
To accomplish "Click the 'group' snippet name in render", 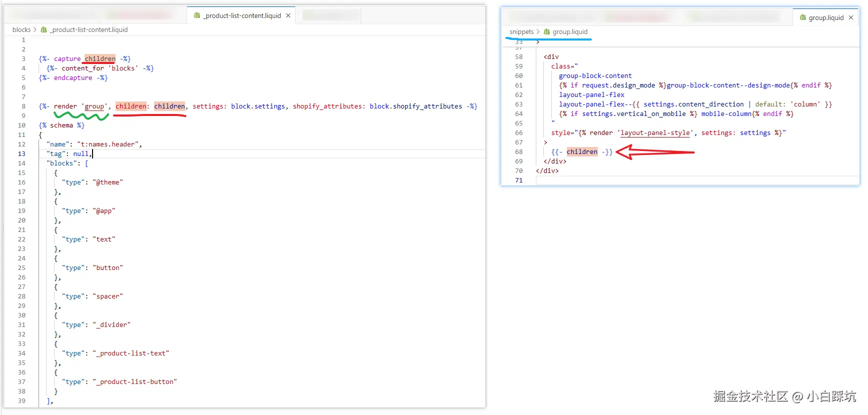I will (95, 106).
